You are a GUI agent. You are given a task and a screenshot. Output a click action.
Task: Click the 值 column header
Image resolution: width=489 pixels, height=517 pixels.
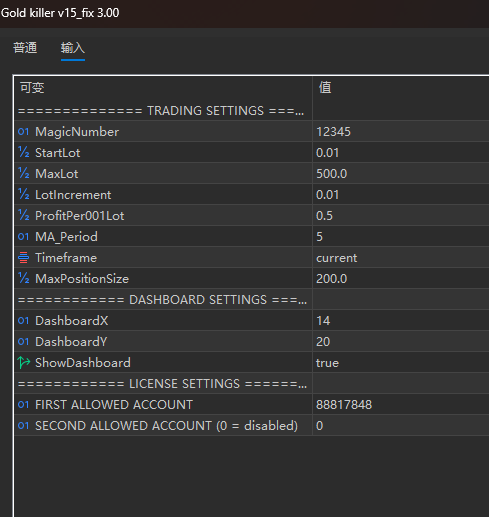pos(325,88)
